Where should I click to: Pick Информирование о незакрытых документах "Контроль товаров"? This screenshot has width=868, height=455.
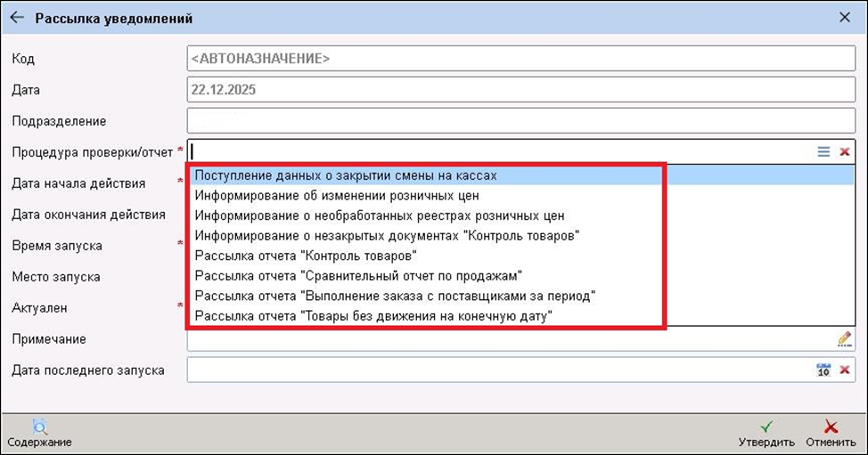[388, 235]
